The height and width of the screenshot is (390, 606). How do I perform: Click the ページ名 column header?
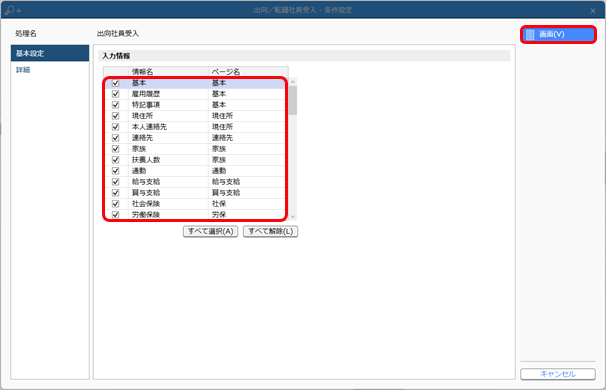tap(248, 72)
